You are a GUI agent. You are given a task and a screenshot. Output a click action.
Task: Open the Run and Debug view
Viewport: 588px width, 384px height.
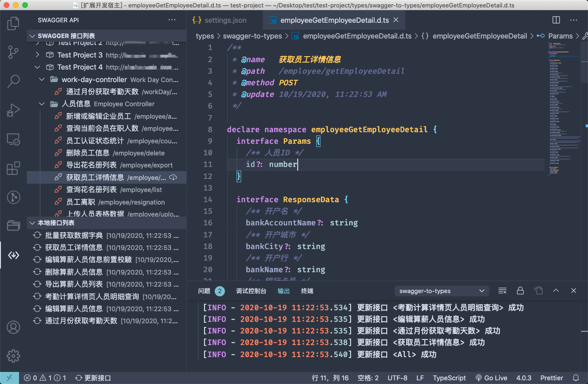click(x=13, y=110)
